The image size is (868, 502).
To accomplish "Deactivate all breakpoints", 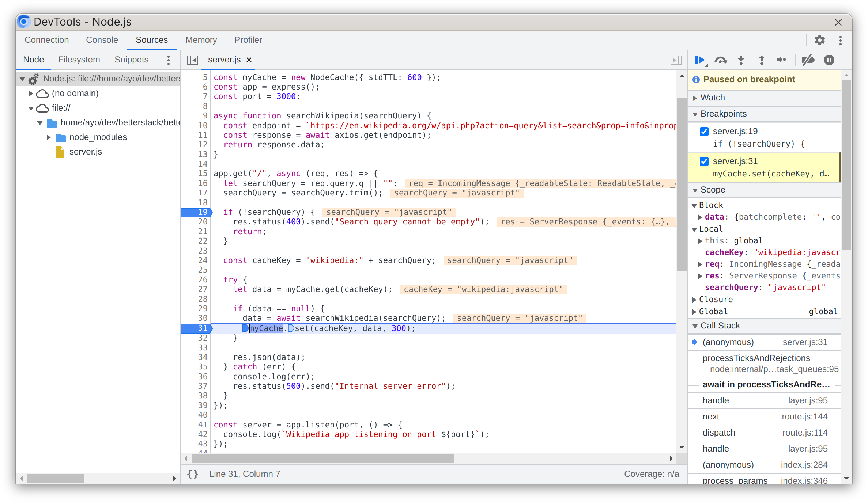I will (809, 60).
